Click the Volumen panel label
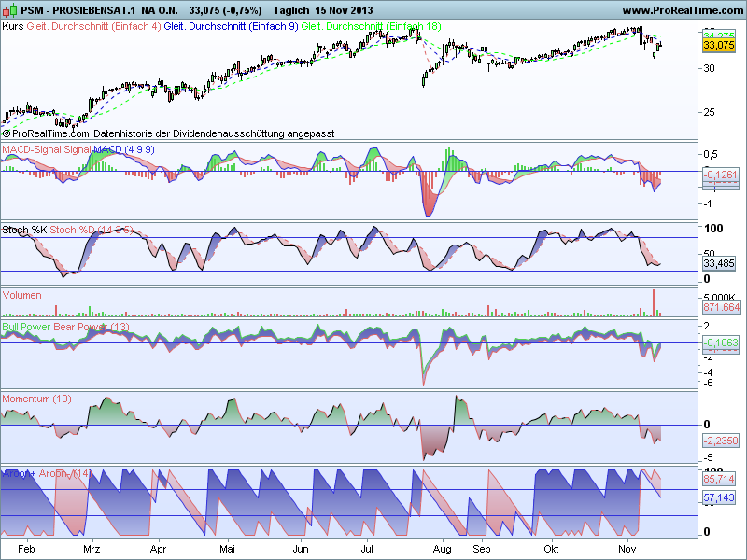 point(21,295)
